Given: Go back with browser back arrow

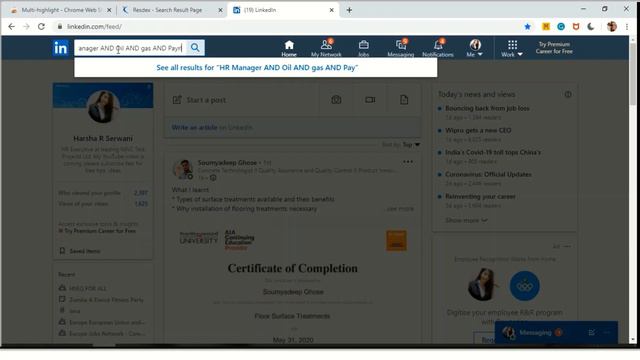Looking at the screenshot, I should tap(11, 27).
